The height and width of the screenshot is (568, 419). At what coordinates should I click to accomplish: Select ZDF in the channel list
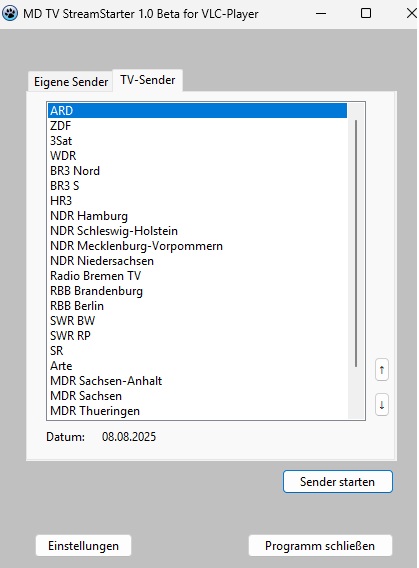(x=197, y=126)
